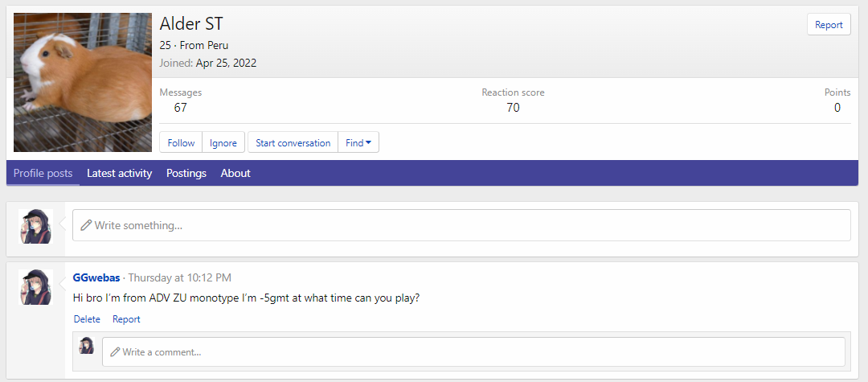Delete the GGwebas profile post
This screenshot has width=868, height=382.
point(87,319)
